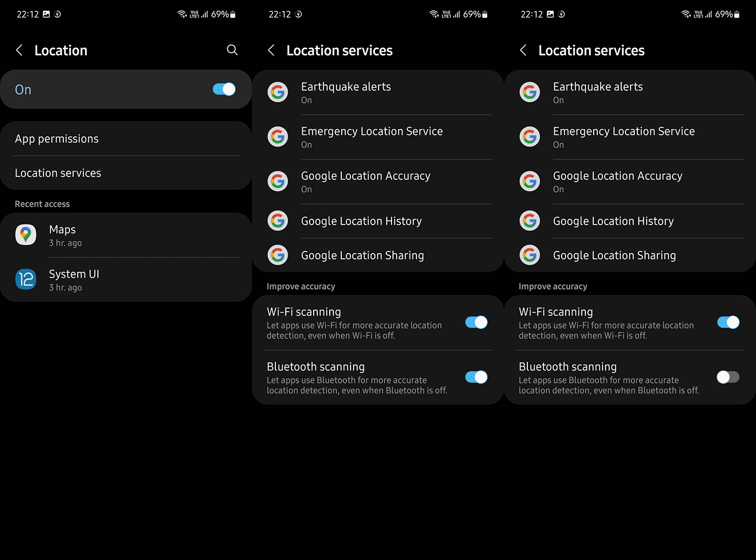Open Google Location History in right screen
This screenshot has width=756, height=560.
[x=630, y=221]
